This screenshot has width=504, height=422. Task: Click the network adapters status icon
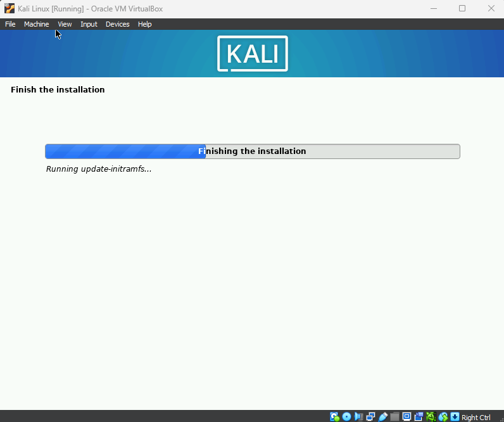click(370, 417)
